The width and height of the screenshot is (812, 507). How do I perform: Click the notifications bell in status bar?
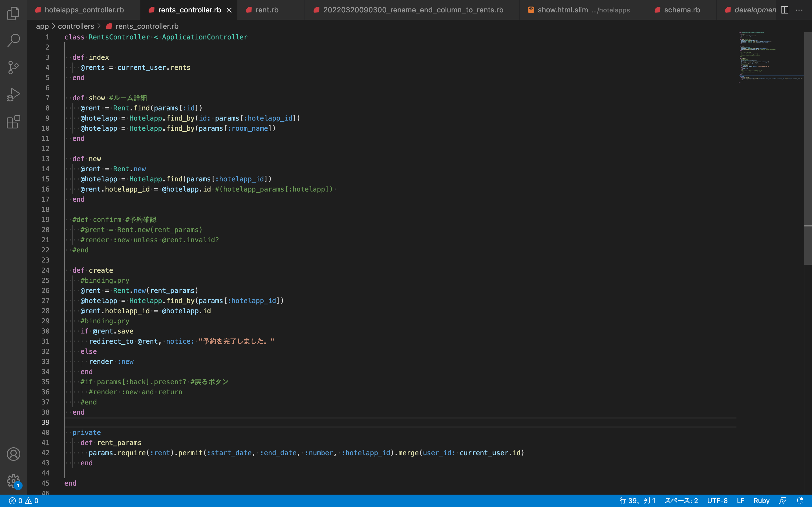800,501
